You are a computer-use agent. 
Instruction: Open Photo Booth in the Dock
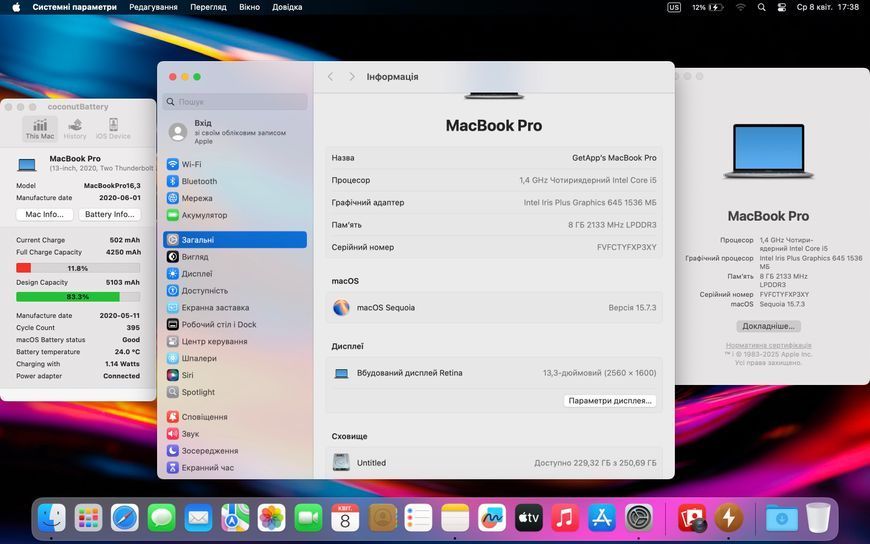(691, 518)
